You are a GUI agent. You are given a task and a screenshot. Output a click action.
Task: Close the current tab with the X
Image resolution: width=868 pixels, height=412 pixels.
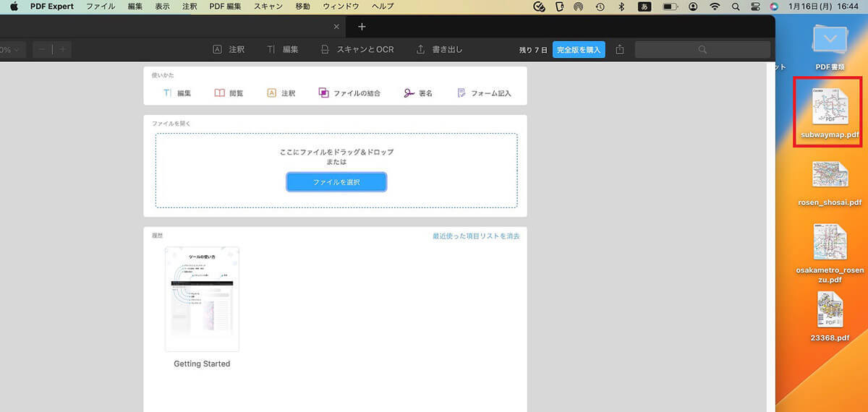[x=336, y=27]
